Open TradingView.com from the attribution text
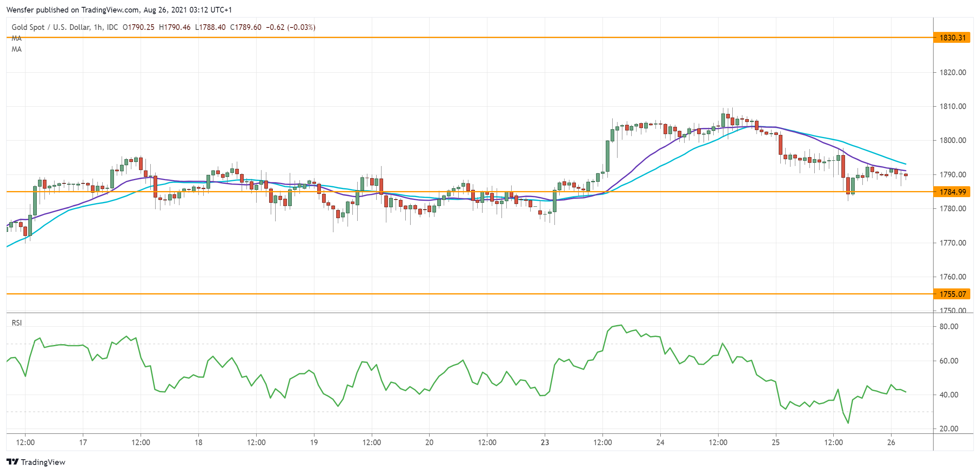 [110, 11]
